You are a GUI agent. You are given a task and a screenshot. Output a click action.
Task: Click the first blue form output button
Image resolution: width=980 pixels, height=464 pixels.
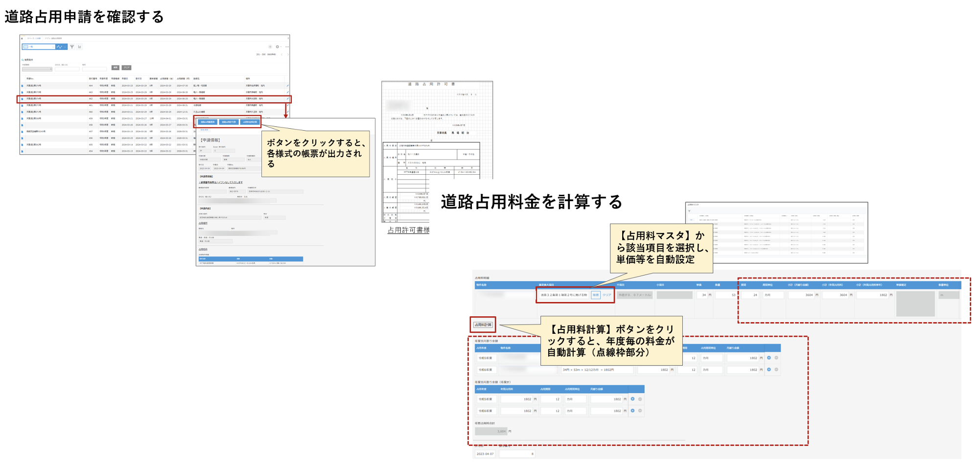[207, 122]
